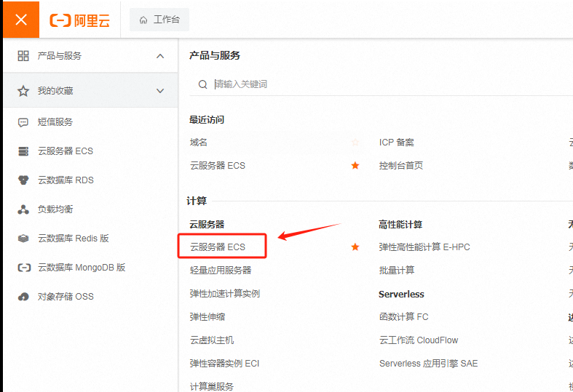Close the menu with the orange X button
Image resolution: width=573 pixels, height=392 pixels.
tap(21, 20)
